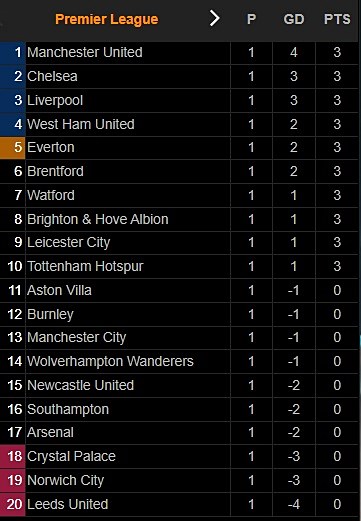Open West Ham United team entry
361x521 pixels.
[x=81, y=124]
